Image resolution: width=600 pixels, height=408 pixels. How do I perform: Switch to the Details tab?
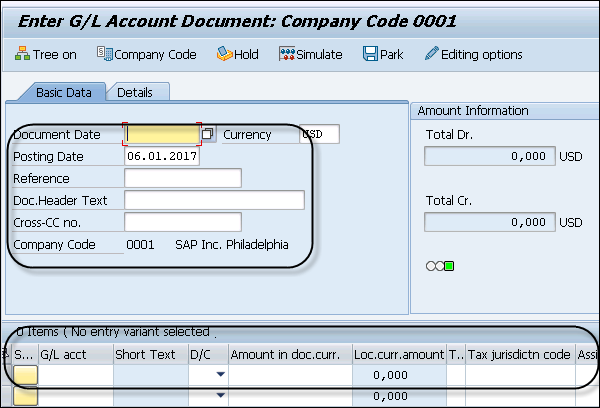(x=135, y=93)
